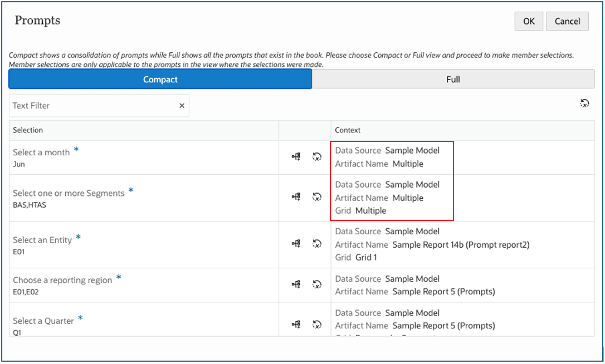This screenshot has width=605, height=364.
Task: Reset the reporting region prompt
Action: [317, 284]
